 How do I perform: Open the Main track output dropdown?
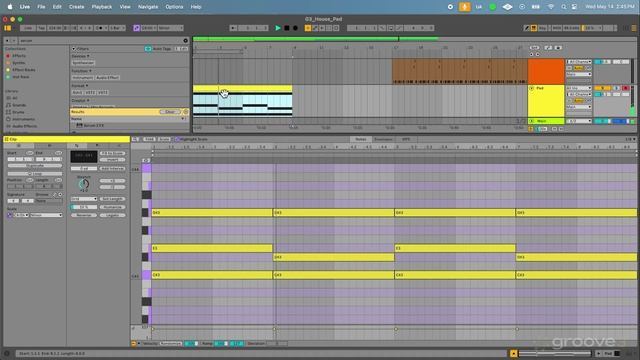coord(579,121)
